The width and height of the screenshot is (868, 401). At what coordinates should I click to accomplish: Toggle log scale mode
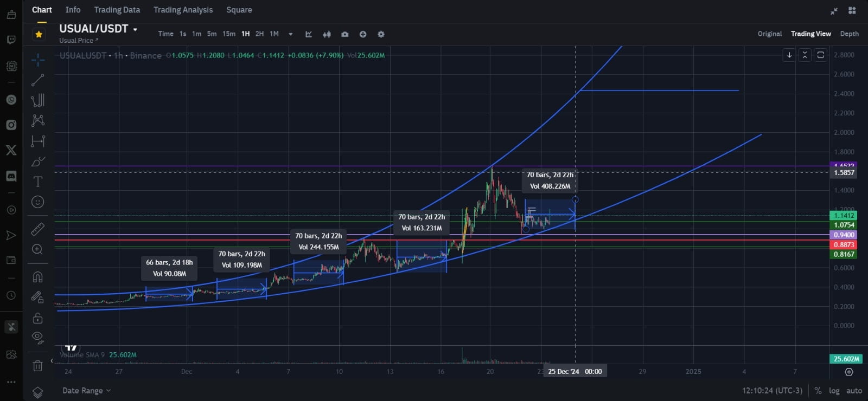point(834,391)
